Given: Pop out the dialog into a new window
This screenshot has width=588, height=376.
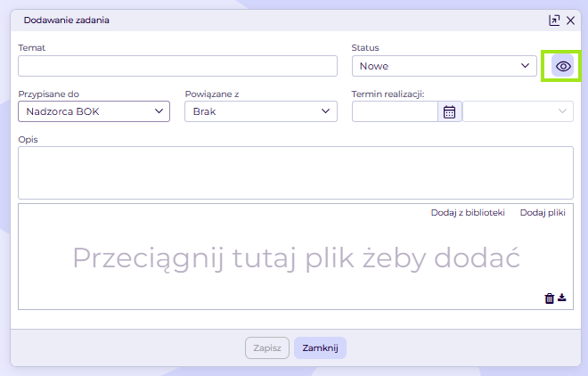Looking at the screenshot, I should (x=554, y=20).
